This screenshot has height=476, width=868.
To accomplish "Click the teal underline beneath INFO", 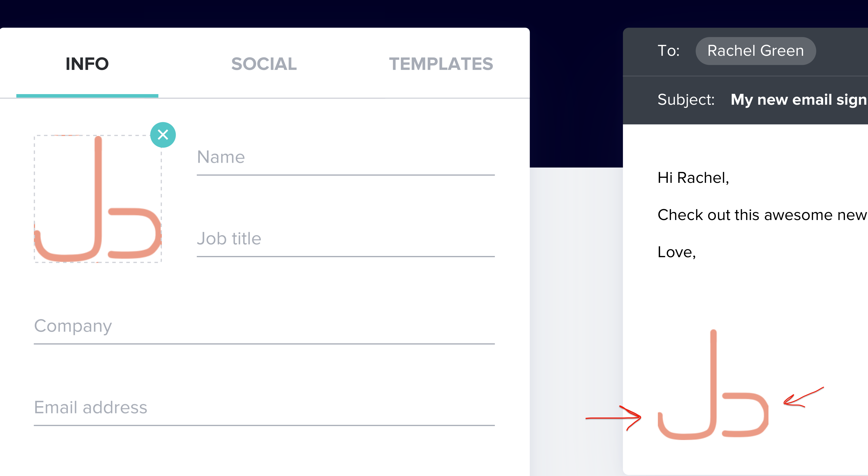I will click(x=87, y=96).
